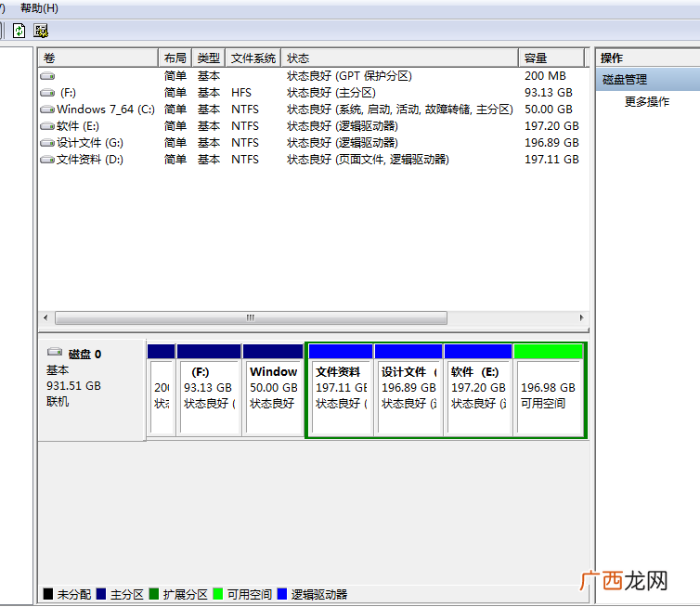Click the HFS file system cell
Viewport: 700px width, 607px height.
pyautogui.click(x=241, y=93)
